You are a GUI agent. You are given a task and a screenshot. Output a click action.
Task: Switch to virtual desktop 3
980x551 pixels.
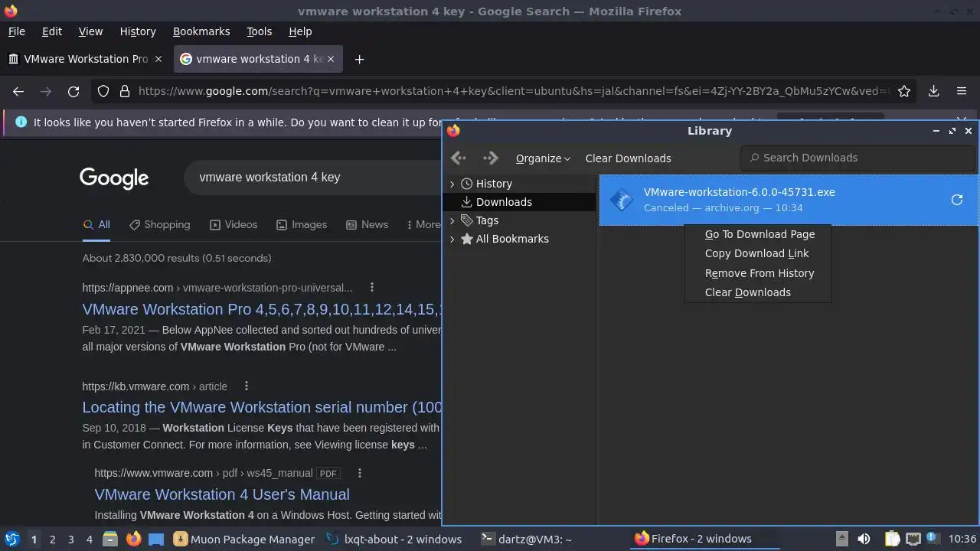point(70,539)
